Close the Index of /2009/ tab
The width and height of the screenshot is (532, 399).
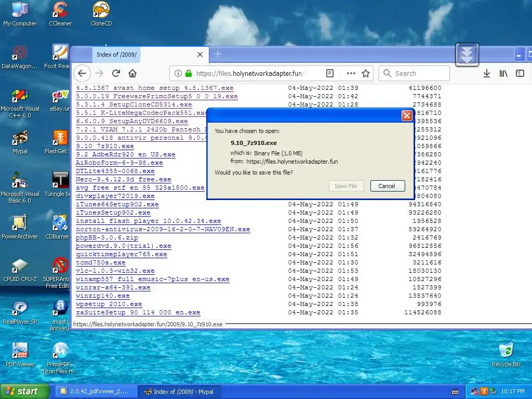(x=200, y=55)
